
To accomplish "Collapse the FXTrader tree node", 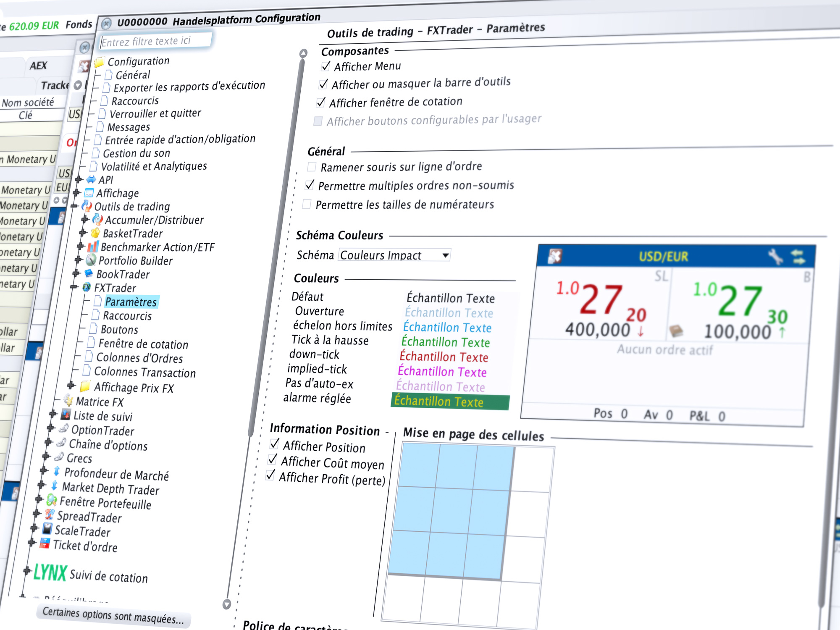I will 74,287.
